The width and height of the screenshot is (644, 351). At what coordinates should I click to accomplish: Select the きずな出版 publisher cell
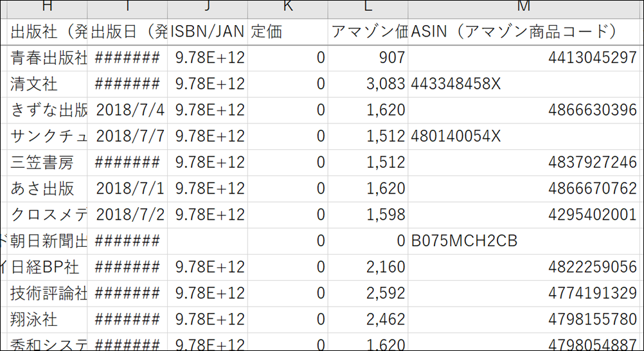coord(47,110)
